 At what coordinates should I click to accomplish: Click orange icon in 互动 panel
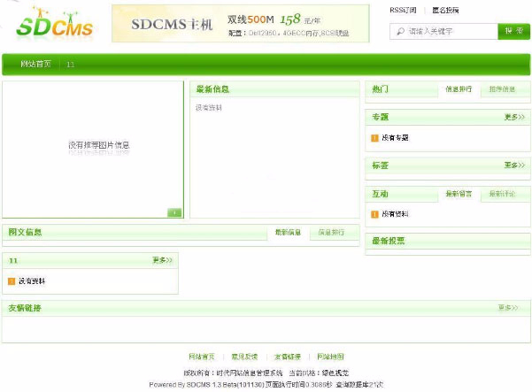[x=374, y=214]
